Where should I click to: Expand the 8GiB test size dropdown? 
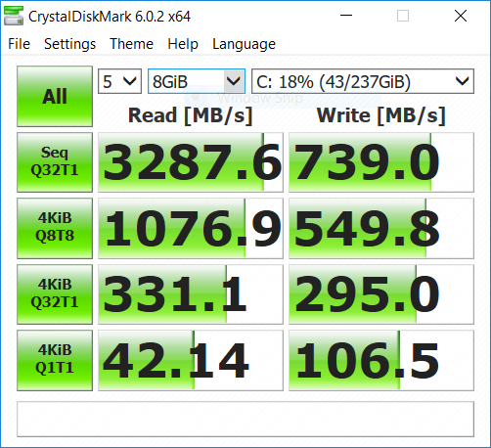point(197,81)
